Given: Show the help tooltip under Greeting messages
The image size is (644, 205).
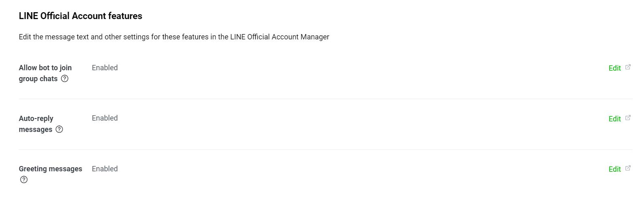Looking at the screenshot, I should click(x=24, y=180).
